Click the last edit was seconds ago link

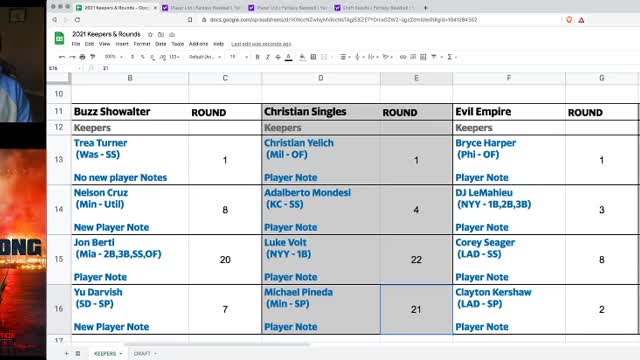tap(261, 44)
